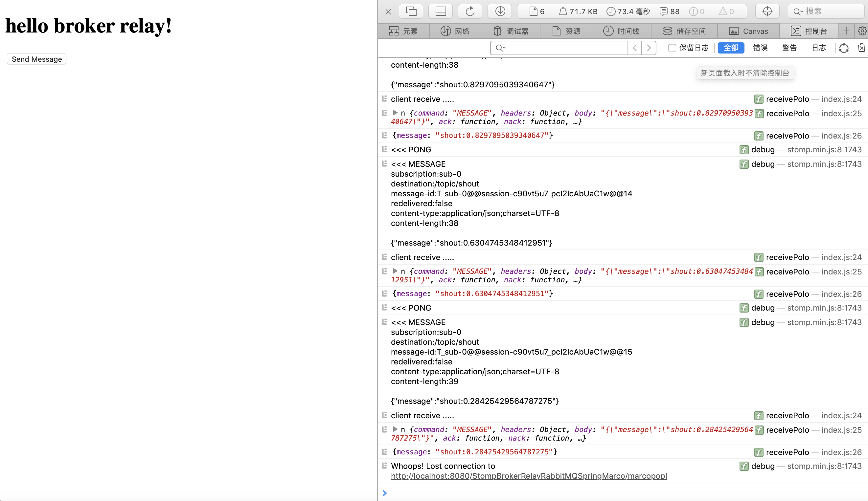Image resolution: width=868 pixels, height=501 pixels.
Task: Open the 调试器 (Debugger) tab
Action: click(x=510, y=31)
